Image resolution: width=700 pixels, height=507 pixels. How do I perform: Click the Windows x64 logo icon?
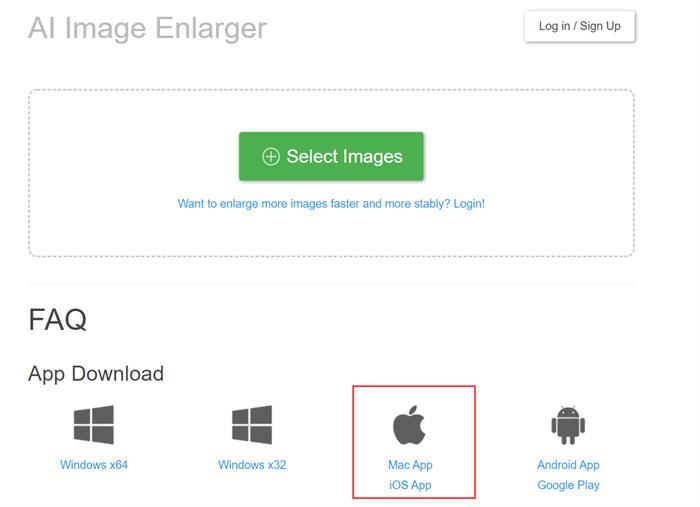coord(94,424)
